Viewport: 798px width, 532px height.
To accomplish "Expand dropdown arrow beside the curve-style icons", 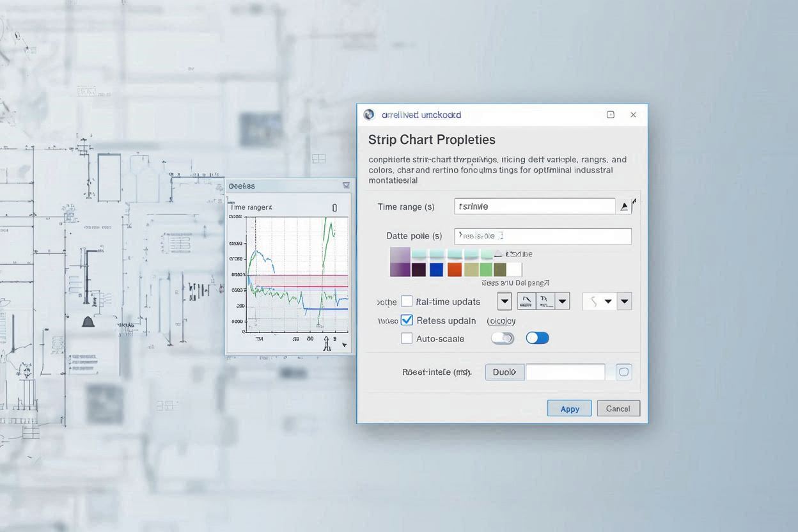I will pos(562,301).
